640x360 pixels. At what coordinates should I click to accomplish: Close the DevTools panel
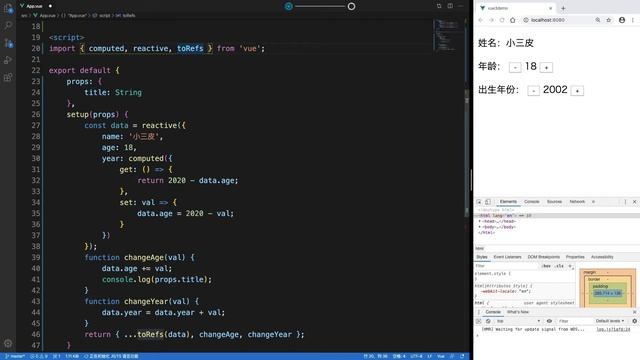(x=635, y=202)
